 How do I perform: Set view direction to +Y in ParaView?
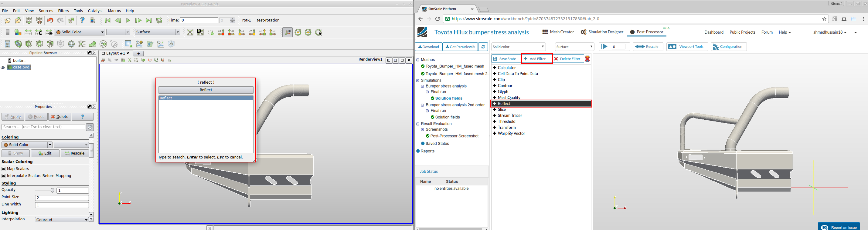[242, 32]
